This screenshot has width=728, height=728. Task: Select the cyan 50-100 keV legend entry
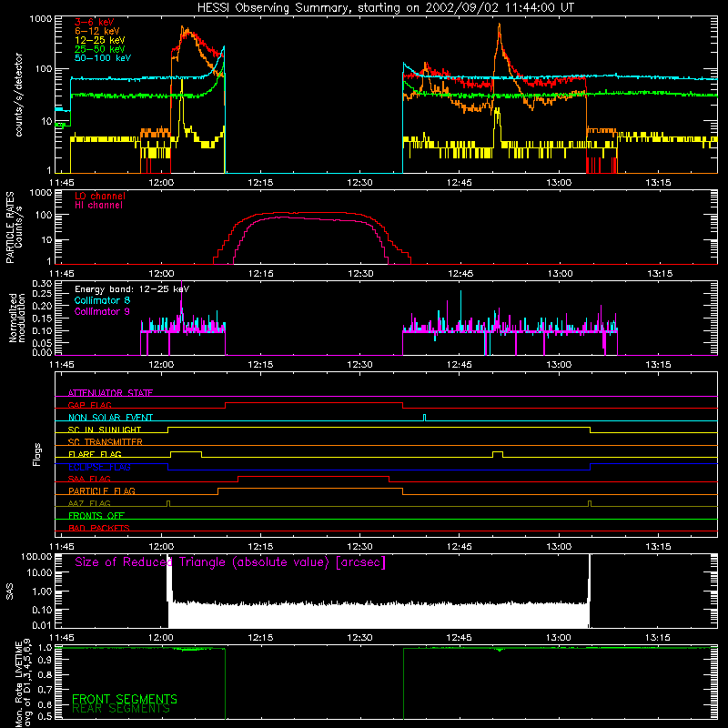102,58
